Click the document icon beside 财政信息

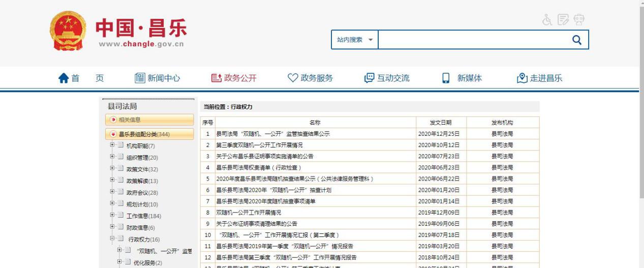[x=120, y=228]
